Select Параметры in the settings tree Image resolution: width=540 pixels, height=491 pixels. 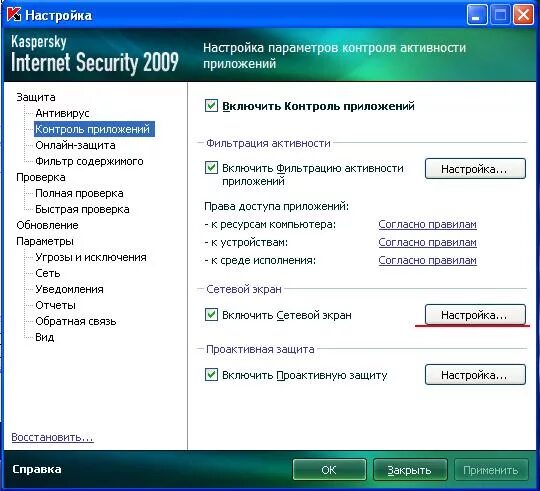coord(45,241)
